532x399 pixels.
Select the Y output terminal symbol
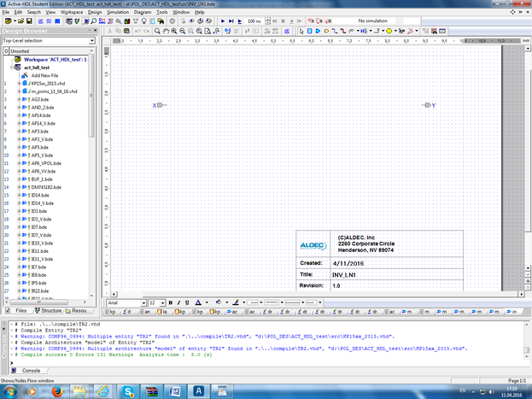429,105
